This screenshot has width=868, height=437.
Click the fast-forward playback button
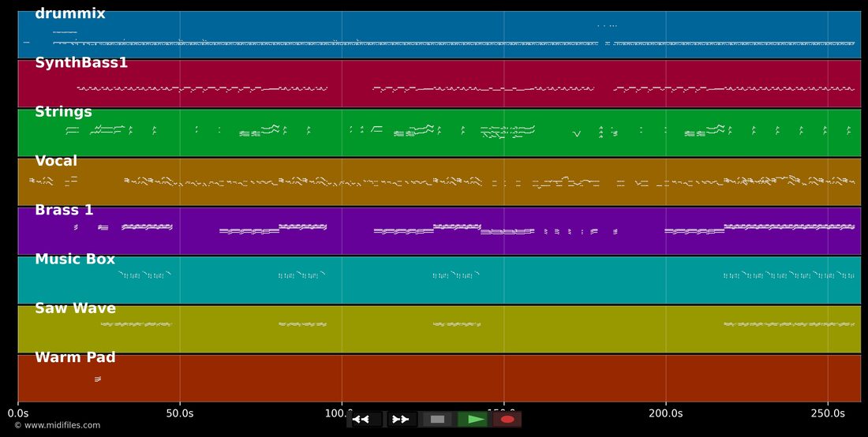(x=402, y=420)
